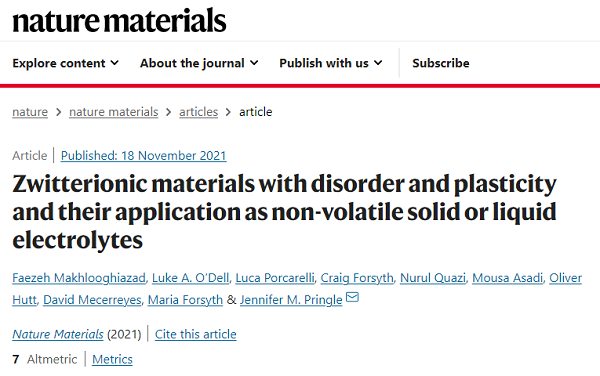
Task: Open the Craig Forsyth author link
Action: (357, 278)
